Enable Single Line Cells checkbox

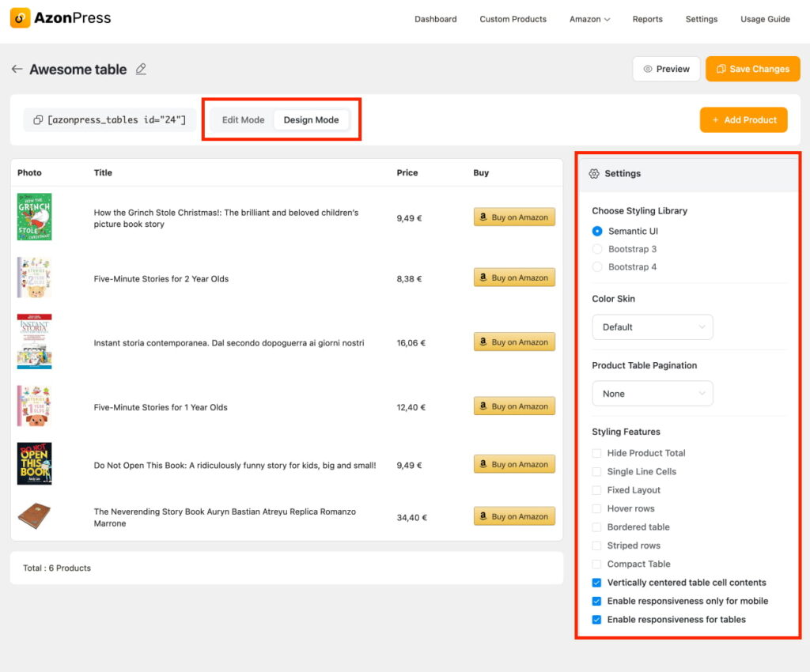(x=596, y=472)
